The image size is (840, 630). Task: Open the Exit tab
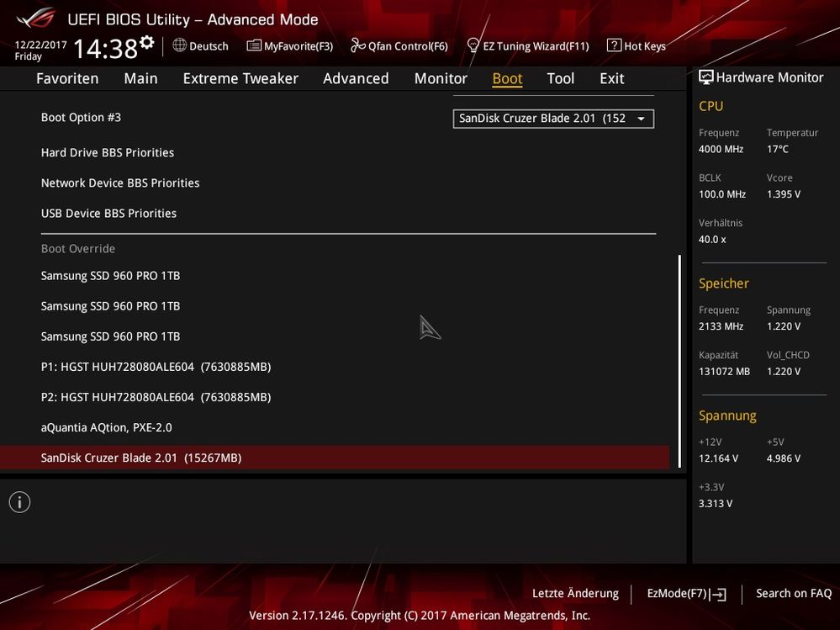(612, 79)
